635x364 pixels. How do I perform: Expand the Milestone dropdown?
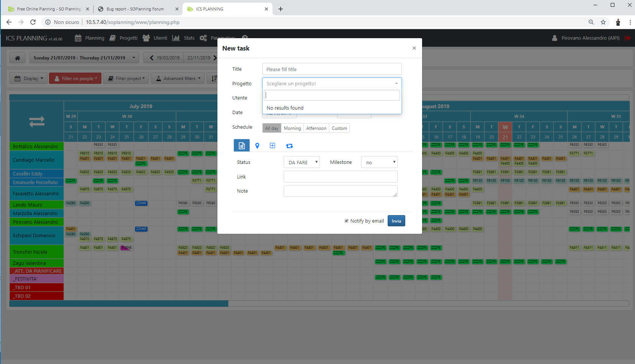tap(379, 162)
